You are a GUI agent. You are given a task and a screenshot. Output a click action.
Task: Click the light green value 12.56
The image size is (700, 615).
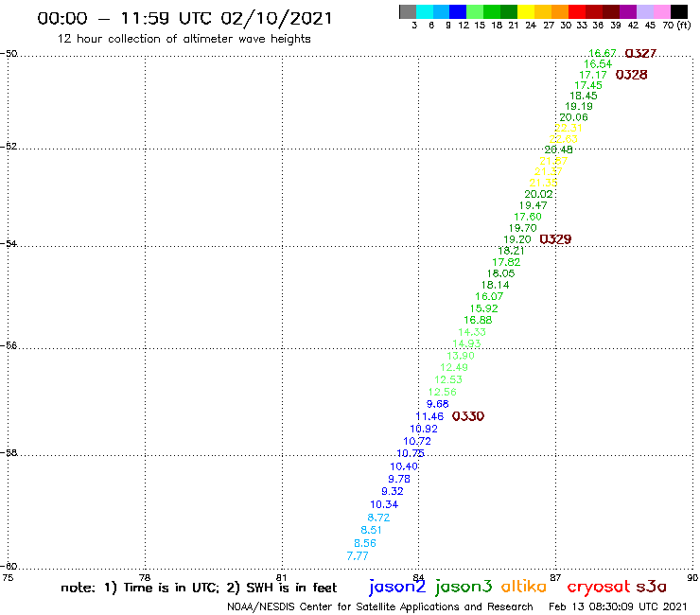pos(443,392)
